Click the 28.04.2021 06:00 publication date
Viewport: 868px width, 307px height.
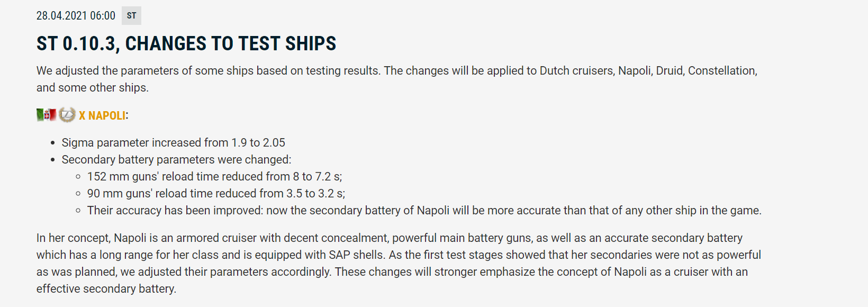[76, 16]
